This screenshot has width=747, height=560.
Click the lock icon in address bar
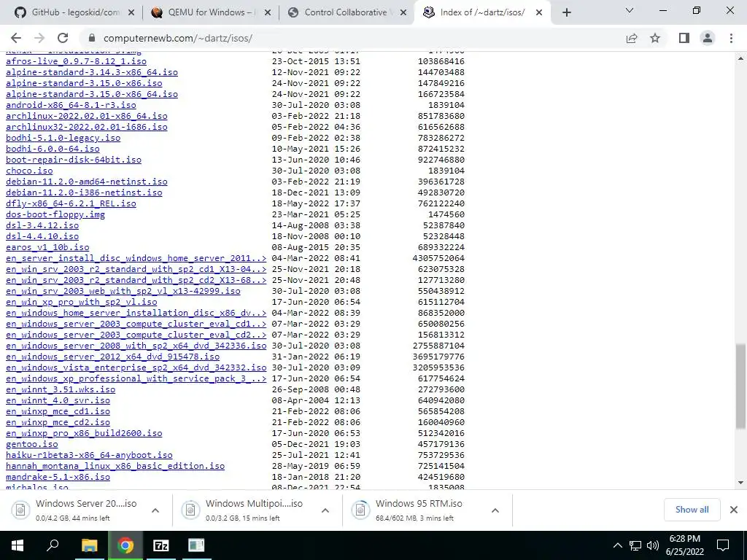tap(92, 38)
